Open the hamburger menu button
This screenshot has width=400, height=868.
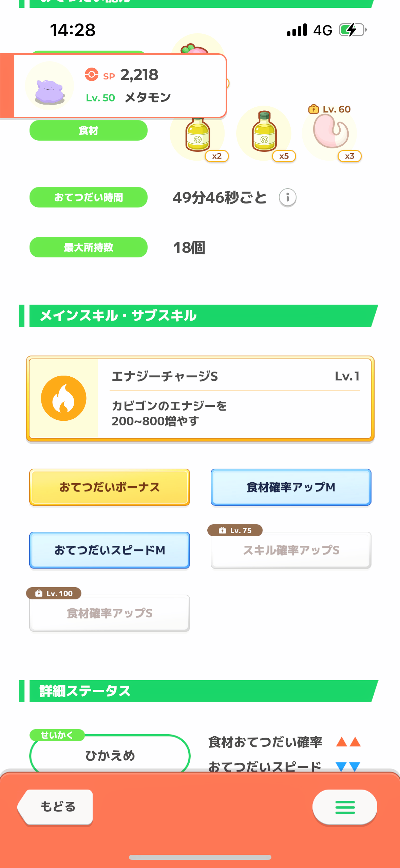(345, 807)
